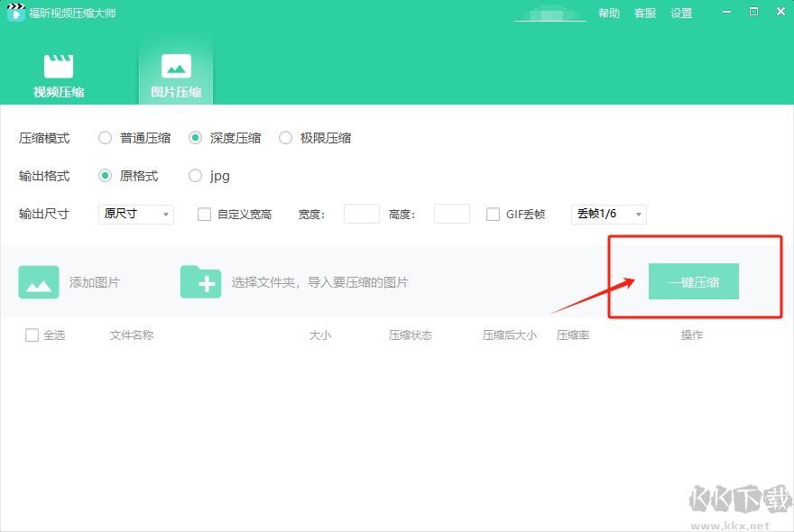Click the 宽度 width input field
794x532 pixels.
pos(362,214)
